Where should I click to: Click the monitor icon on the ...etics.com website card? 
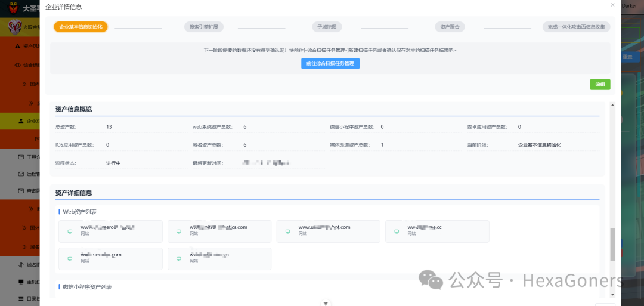tap(179, 231)
